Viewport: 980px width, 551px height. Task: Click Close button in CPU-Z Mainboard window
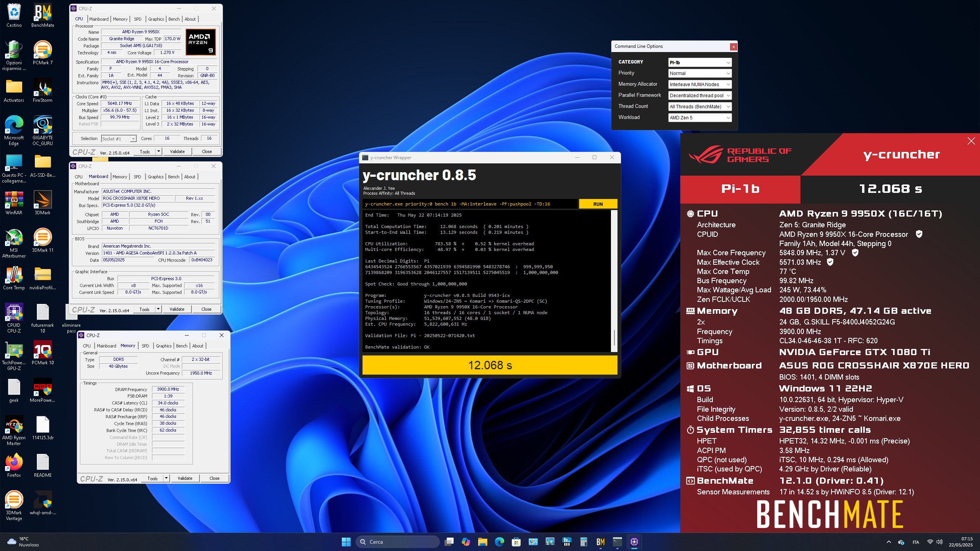point(206,309)
